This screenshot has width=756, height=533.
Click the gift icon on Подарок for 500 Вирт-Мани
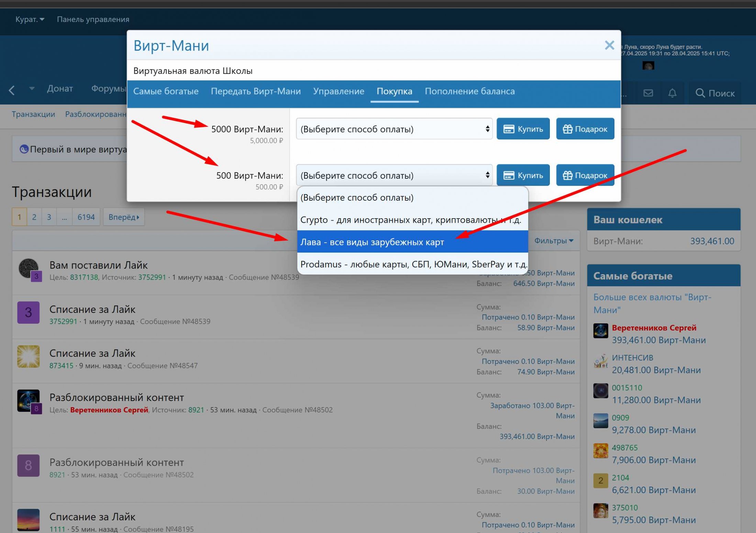[x=568, y=175]
